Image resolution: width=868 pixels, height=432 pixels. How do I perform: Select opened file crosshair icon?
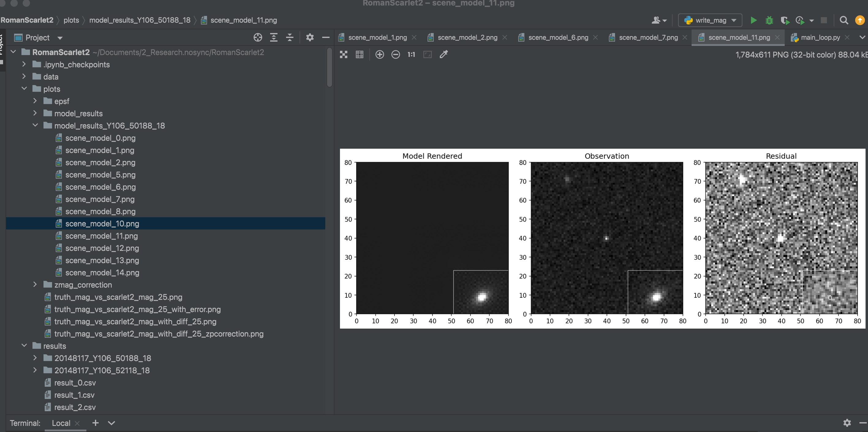tap(258, 37)
